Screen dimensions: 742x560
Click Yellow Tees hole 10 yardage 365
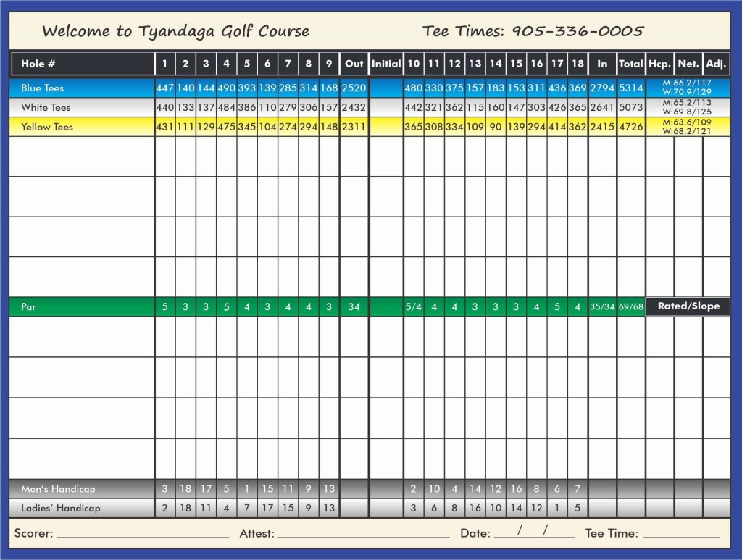point(413,127)
